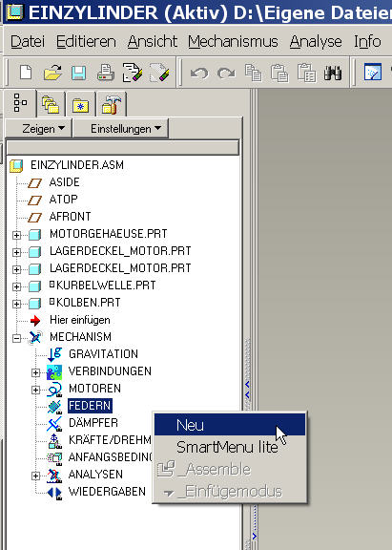The height and width of the screenshot is (550, 392).
Task: Collapse the MECHANISM tree node
Action: tap(16, 338)
